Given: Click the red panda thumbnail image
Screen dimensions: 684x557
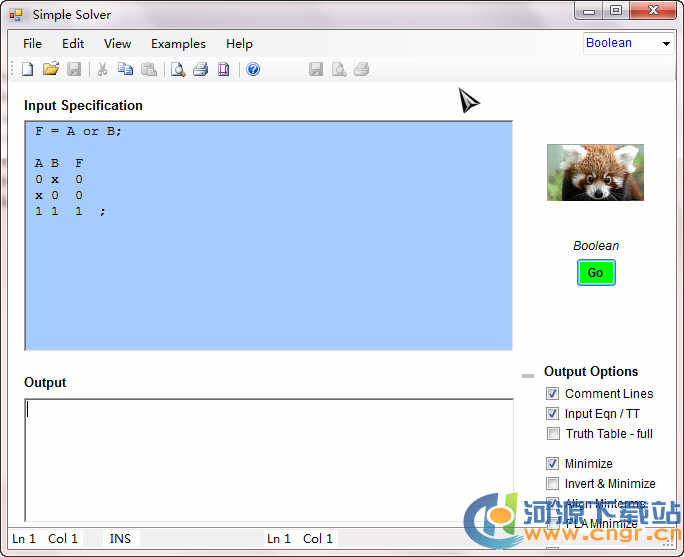Looking at the screenshot, I should [595, 173].
